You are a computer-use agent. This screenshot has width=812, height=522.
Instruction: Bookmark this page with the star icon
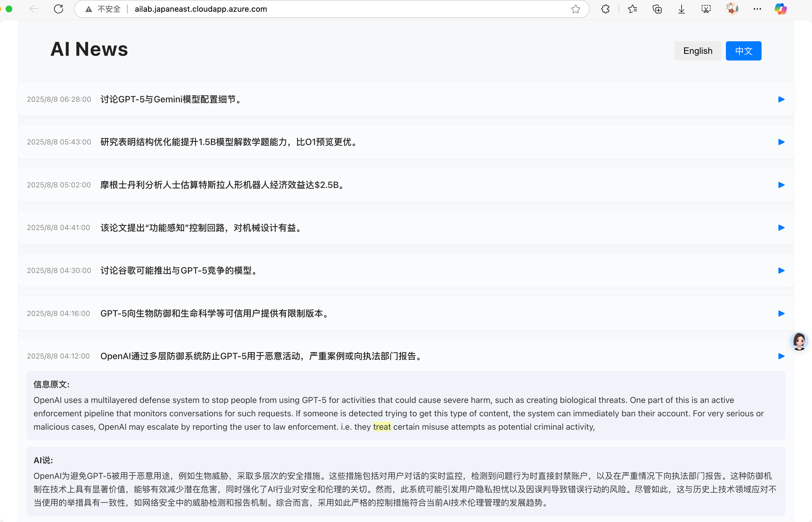[575, 9]
